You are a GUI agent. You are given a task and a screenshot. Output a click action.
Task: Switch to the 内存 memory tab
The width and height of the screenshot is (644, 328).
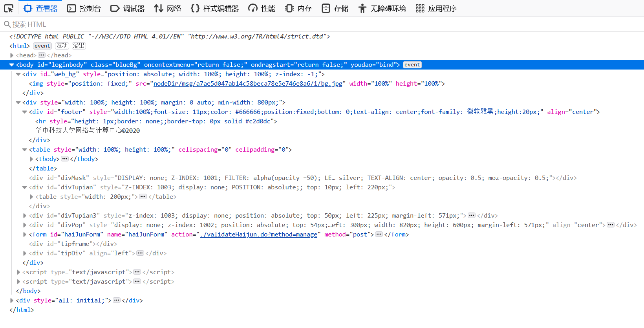pyautogui.click(x=298, y=8)
